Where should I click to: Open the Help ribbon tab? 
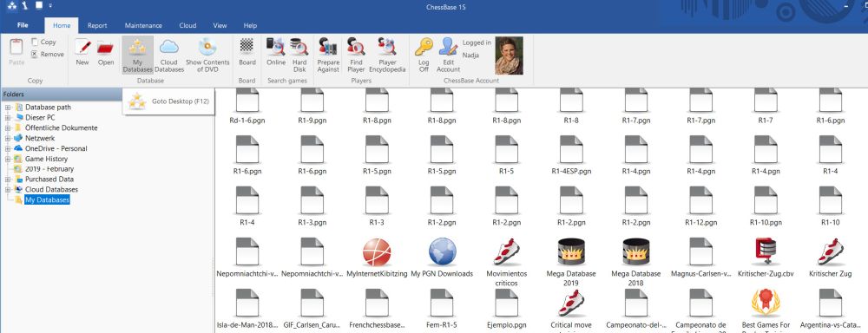click(x=250, y=25)
